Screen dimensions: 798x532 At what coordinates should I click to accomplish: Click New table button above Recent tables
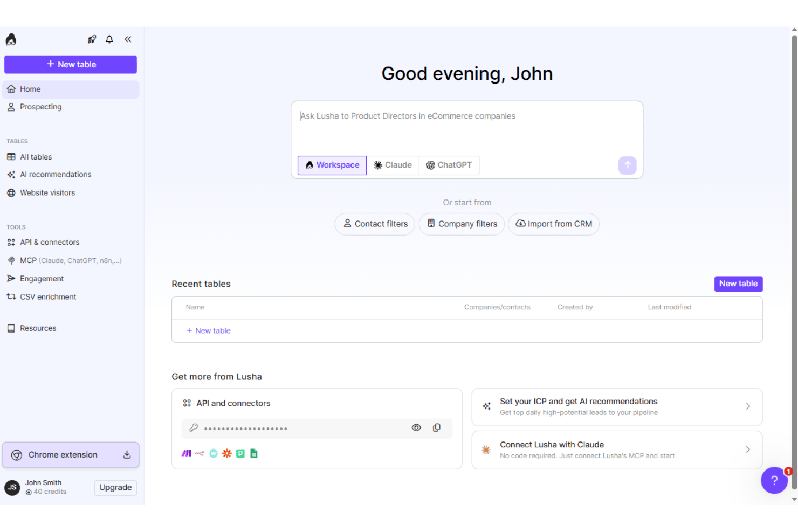[x=739, y=284]
